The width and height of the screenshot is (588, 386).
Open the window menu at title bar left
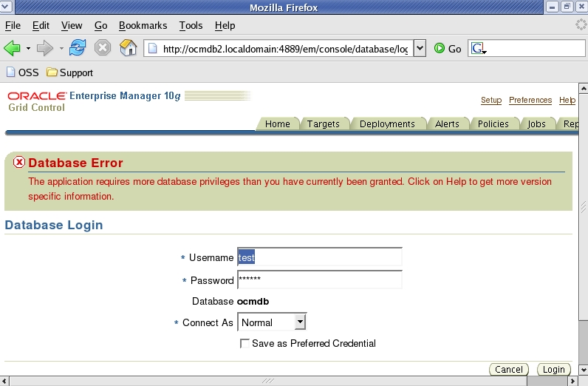[x=7, y=7]
